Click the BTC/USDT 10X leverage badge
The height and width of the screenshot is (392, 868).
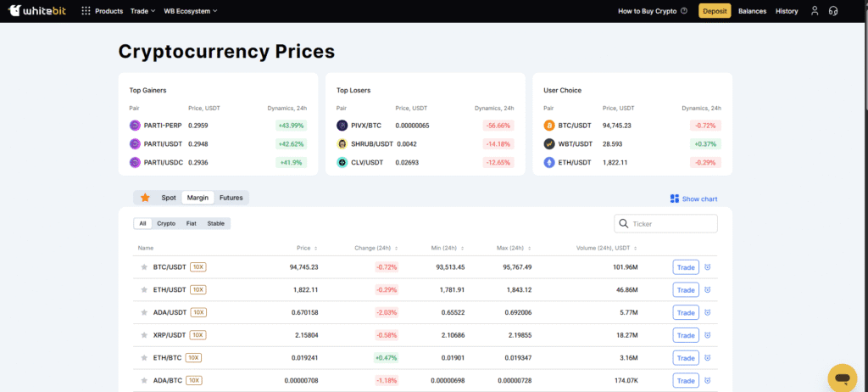(198, 267)
